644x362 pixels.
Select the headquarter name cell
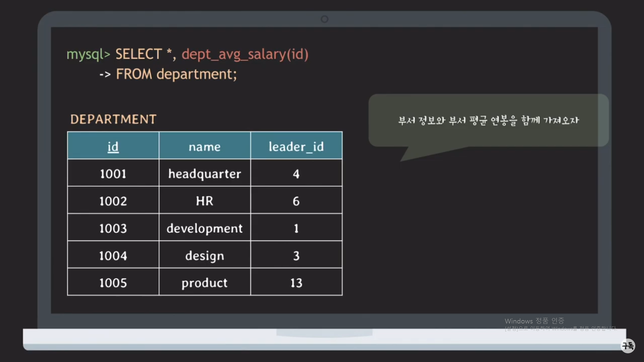[204, 174]
